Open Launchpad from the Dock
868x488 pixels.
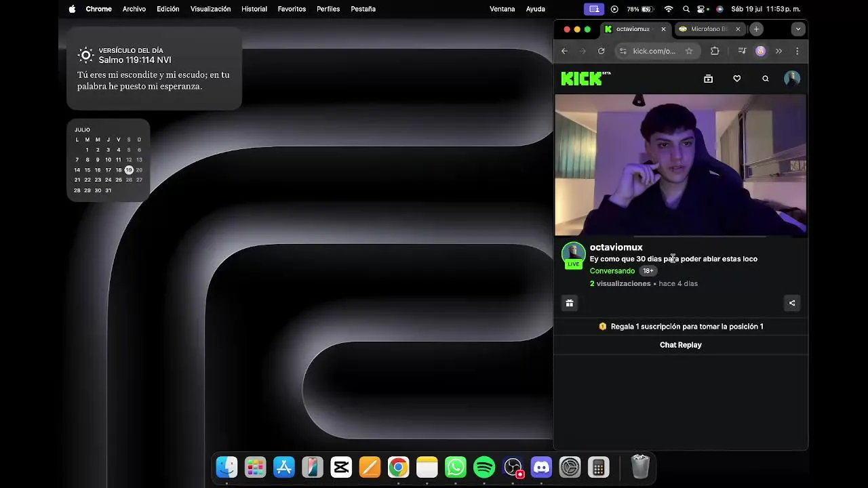coord(256,467)
